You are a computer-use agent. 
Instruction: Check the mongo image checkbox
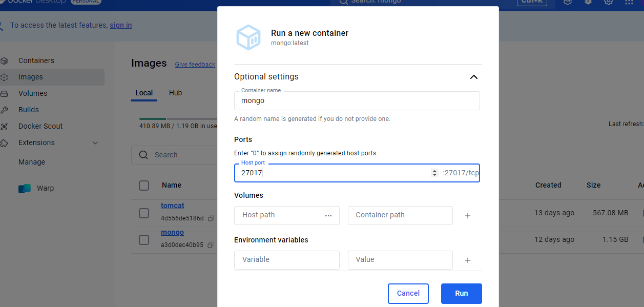pos(144,239)
